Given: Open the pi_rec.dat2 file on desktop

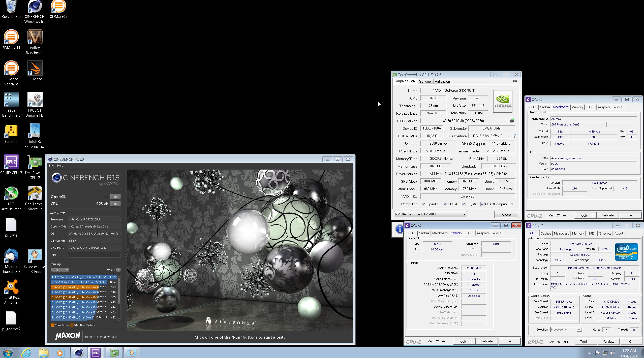Looking at the screenshot, I should [11, 321].
